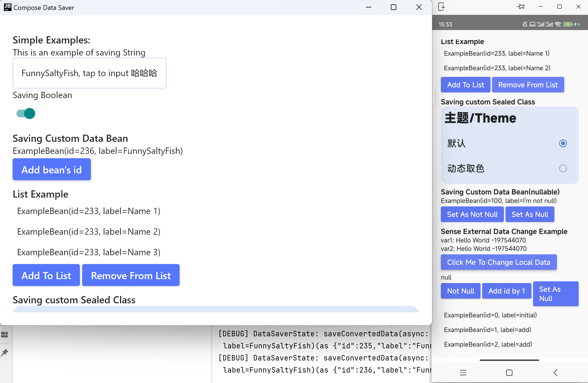Tap the Add id by 1 button
Screen dimensions: 588x383
[x=506, y=291]
